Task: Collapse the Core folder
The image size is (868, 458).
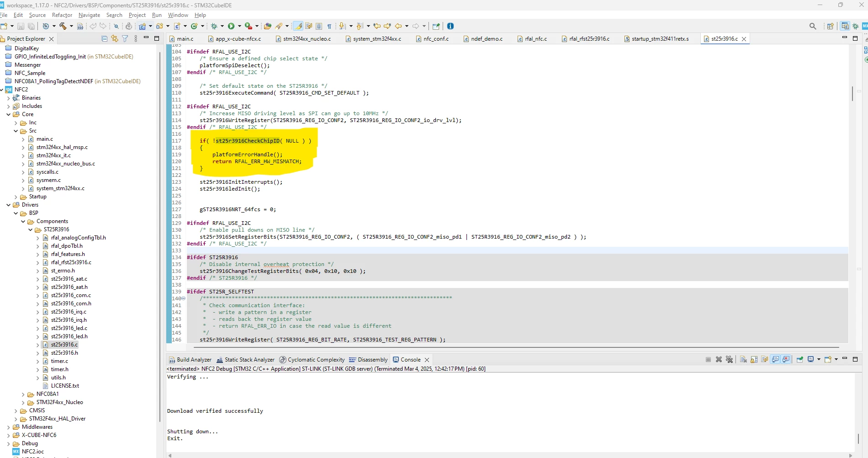Action: tap(8, 114)
